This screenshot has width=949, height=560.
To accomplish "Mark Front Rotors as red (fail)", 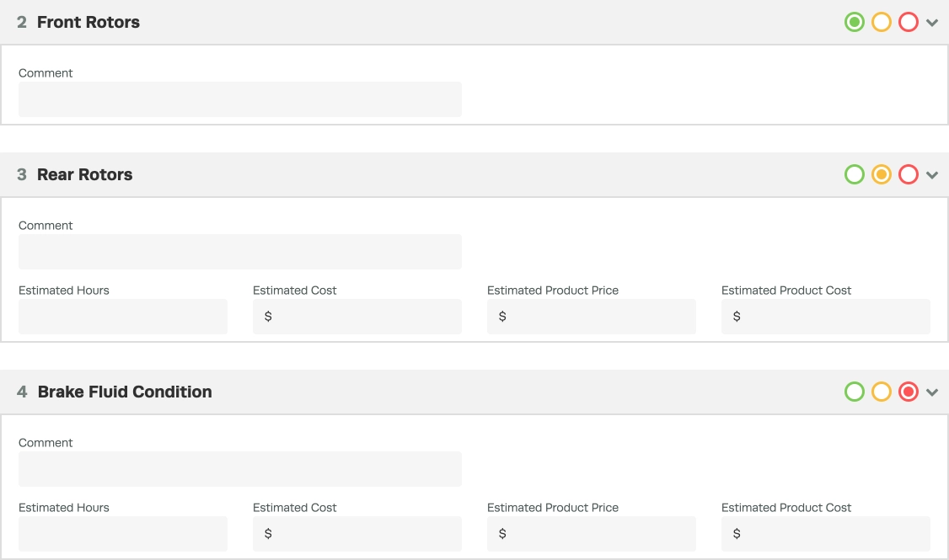I will (x=909, y=23).
